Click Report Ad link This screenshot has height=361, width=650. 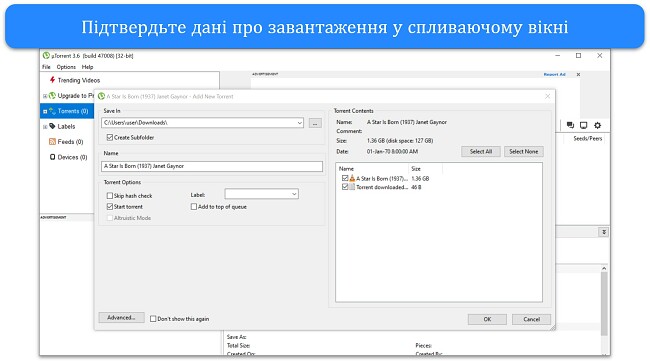click(x=554, y=75)
